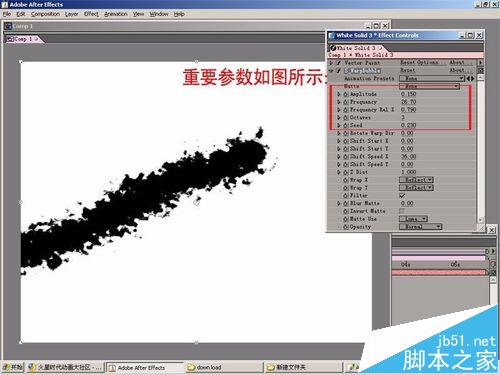Enable the Invert Matte checkbox

point(402,211)
